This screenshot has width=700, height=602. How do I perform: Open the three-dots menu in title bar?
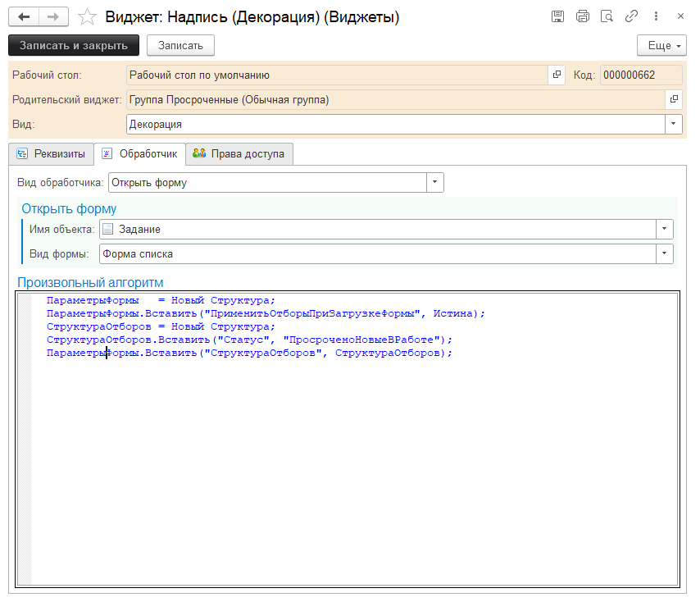pyautogui.click(x=657, y=16)
